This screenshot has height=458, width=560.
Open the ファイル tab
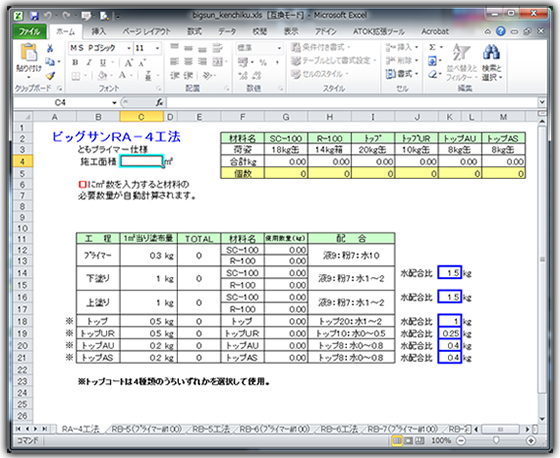tap(29, 31)
